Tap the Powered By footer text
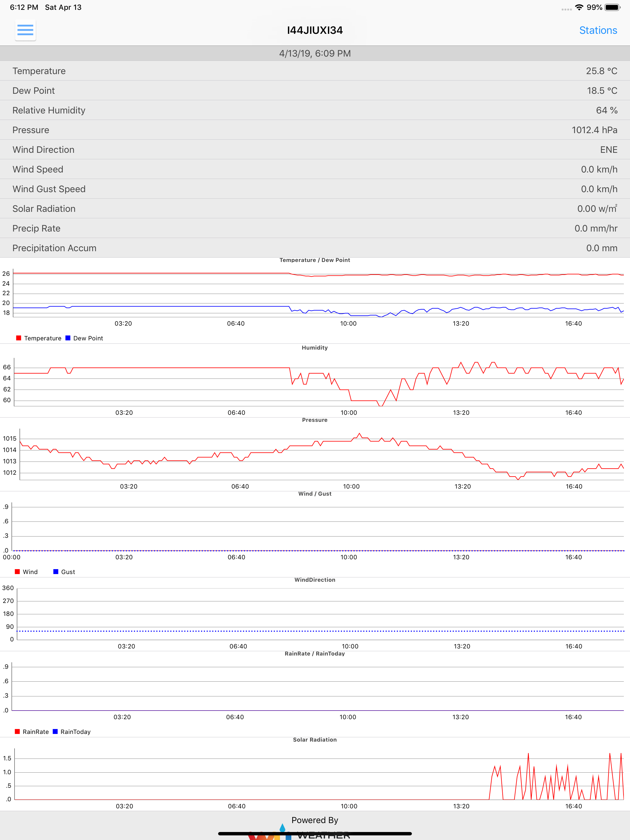 (315, 820)
